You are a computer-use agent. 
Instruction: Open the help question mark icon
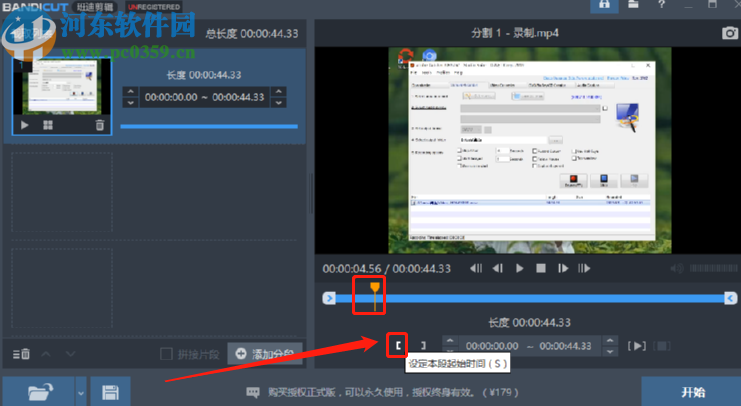[662, 4]
